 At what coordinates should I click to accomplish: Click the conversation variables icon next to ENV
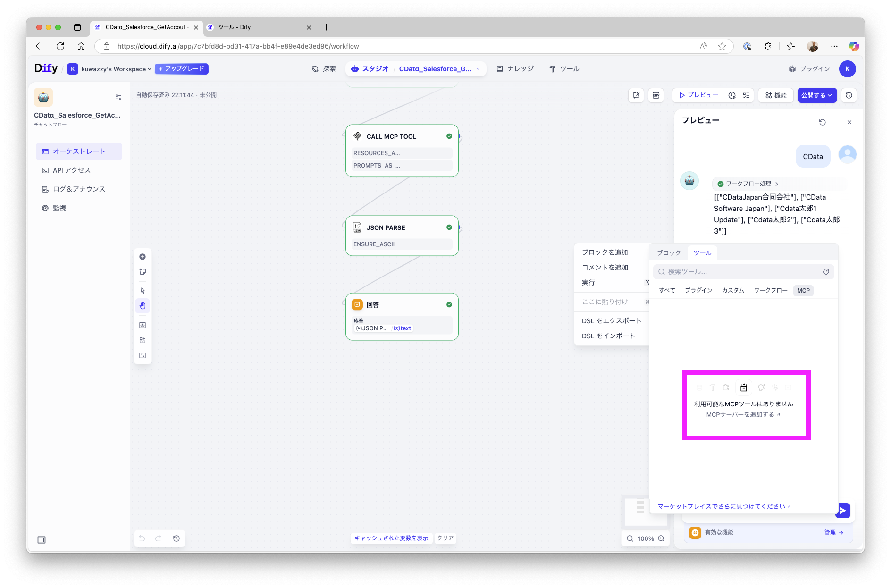[636, 95]
